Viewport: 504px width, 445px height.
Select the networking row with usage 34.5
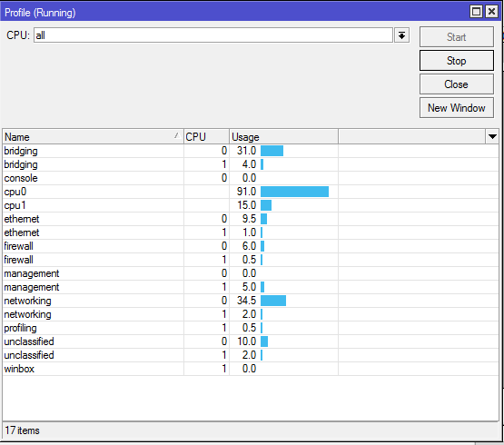coord(251,301)
